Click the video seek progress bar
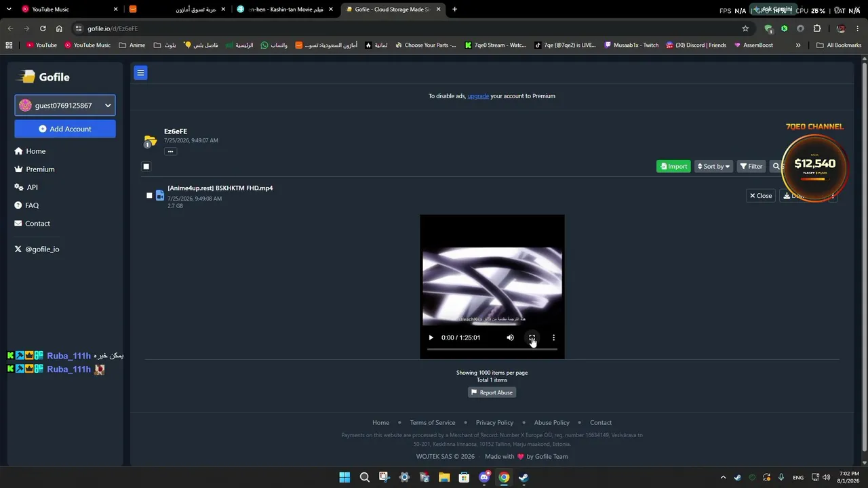The image size is (868, 488). (492, 349)
